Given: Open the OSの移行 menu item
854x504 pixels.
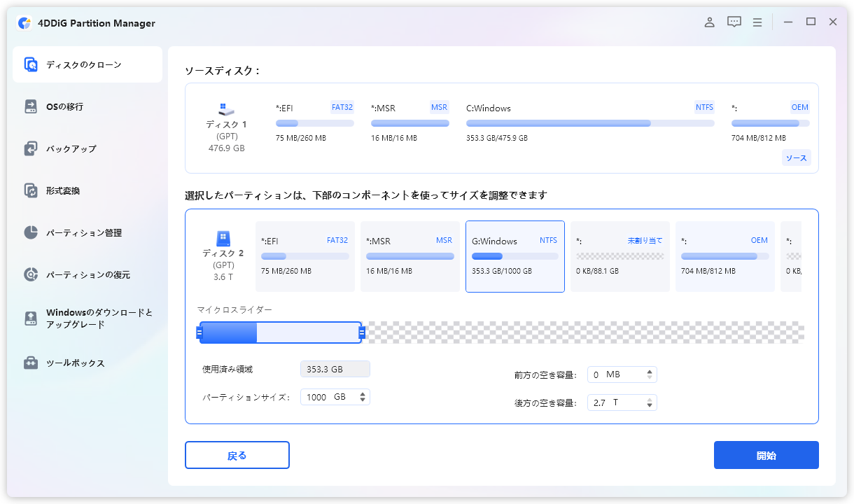Looking at the screenshot, I should 87,106.
